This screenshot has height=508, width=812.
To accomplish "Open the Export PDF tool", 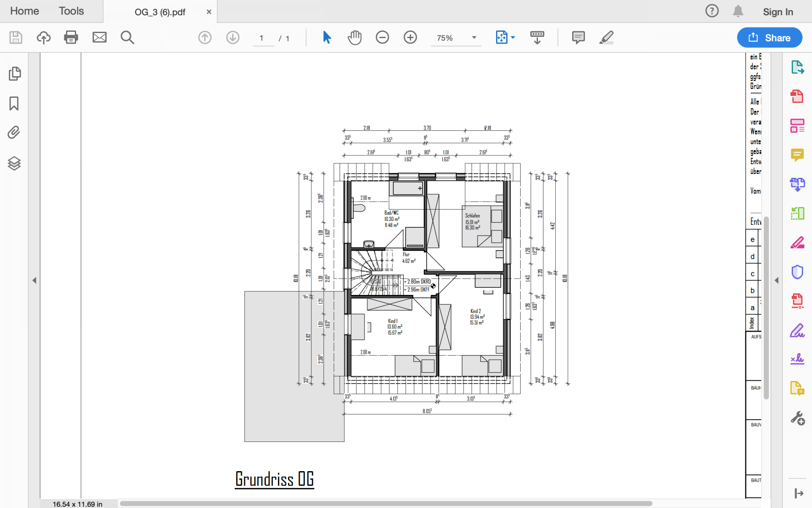I will pyautogui.click(x=797, y=67).
